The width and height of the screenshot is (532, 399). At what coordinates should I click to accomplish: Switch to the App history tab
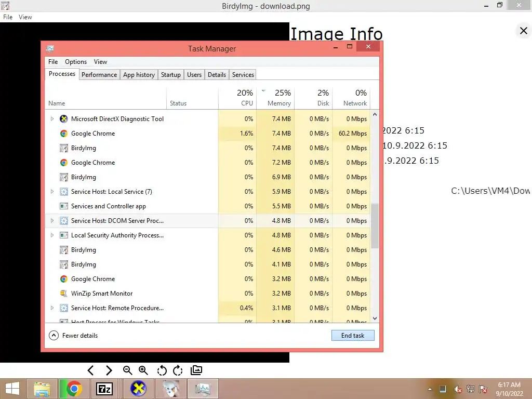pyautogui.click(x=139, y=75)
